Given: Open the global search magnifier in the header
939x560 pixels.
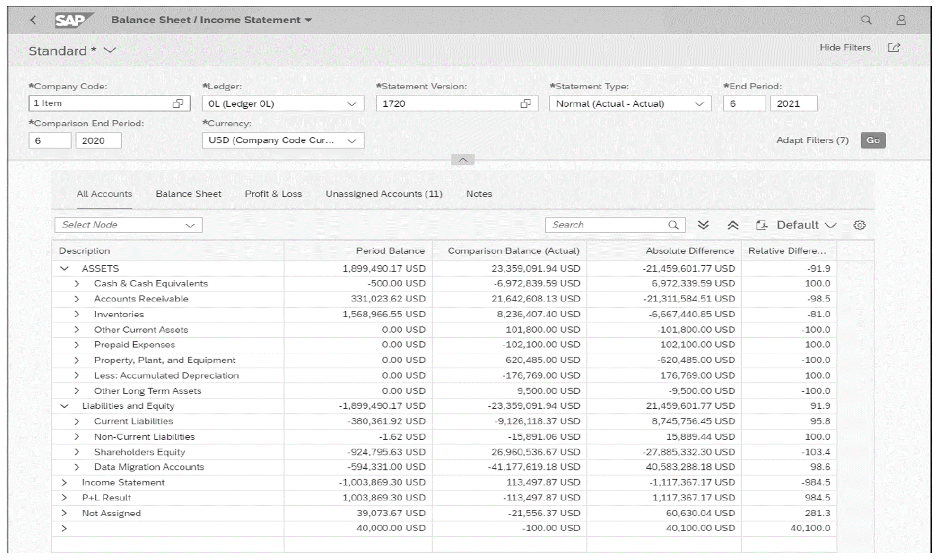Looking at the screenshot, I should 866,20.
